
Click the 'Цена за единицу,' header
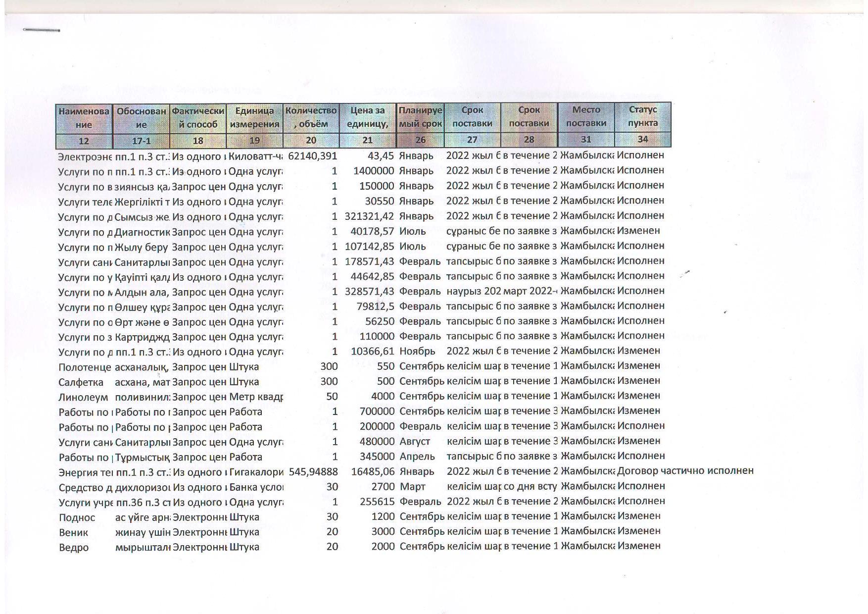pos(368,118)
